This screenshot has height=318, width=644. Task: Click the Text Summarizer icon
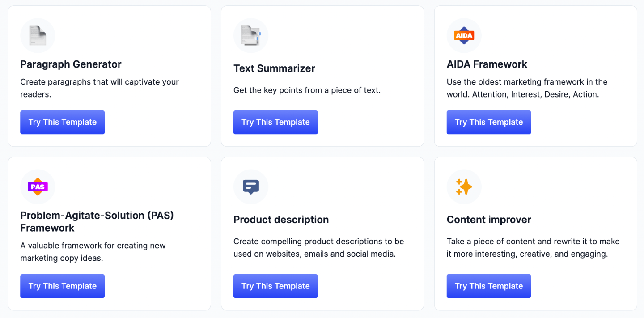pos(251,35)
